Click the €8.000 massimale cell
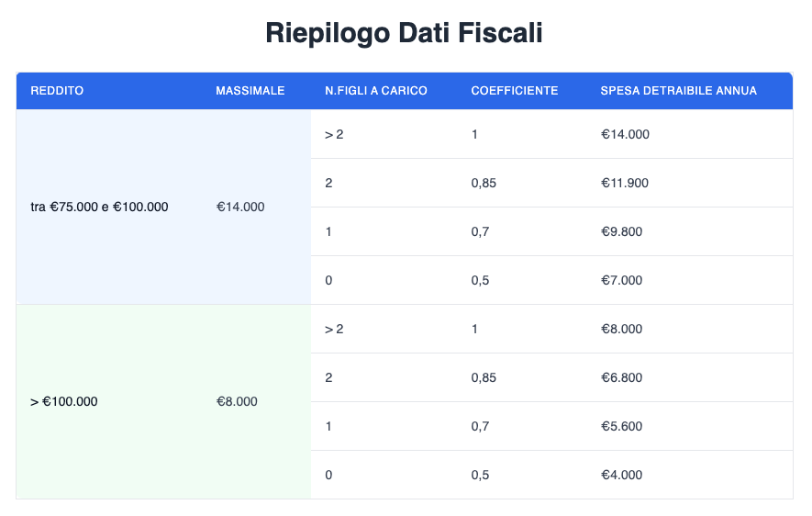The width and height of the screenshot is (812, 516). 237,402
